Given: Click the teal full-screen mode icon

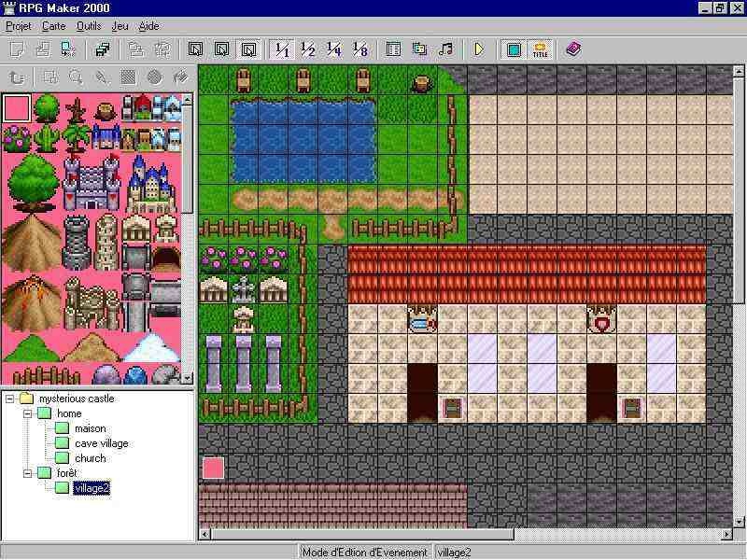Looking at the screenshot, I should point(514,49).
